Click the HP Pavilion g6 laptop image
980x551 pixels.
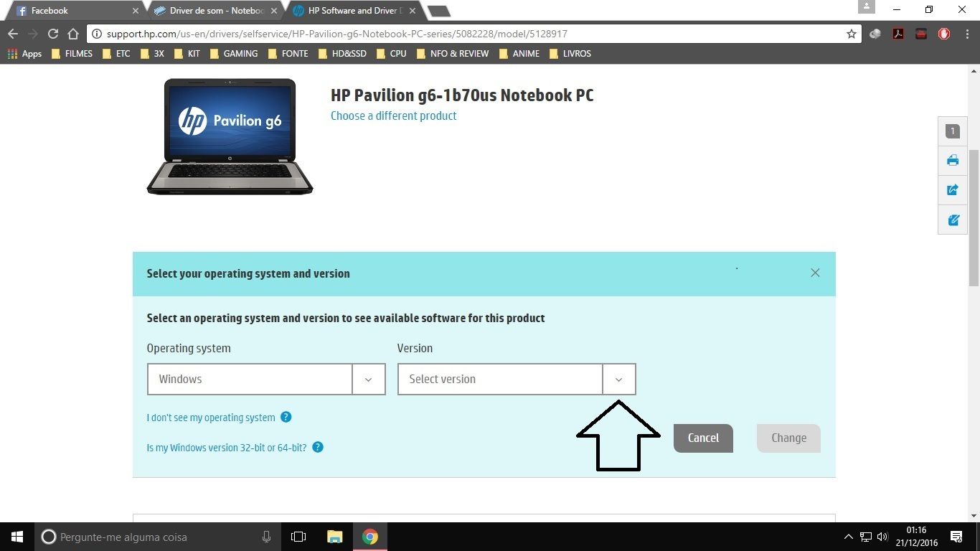tap(230, 136)
